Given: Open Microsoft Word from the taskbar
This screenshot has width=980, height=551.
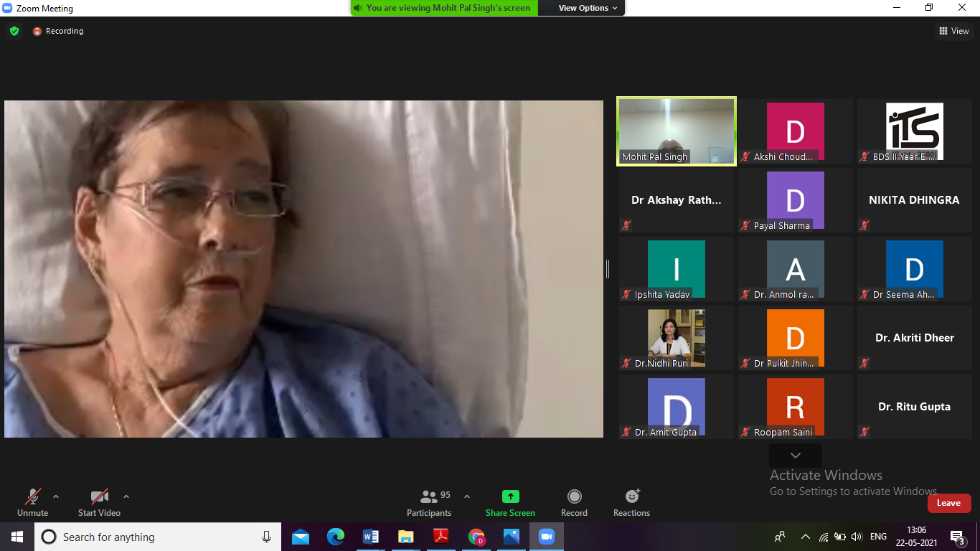Looking at the screenshot, I should coord(370,537).
